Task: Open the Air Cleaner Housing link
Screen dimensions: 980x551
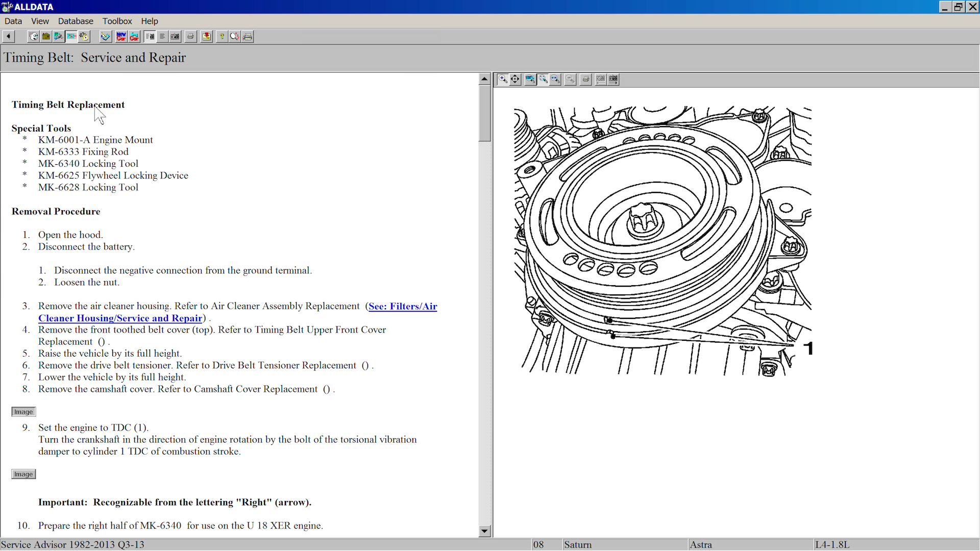Action: [x=120, y=318]
